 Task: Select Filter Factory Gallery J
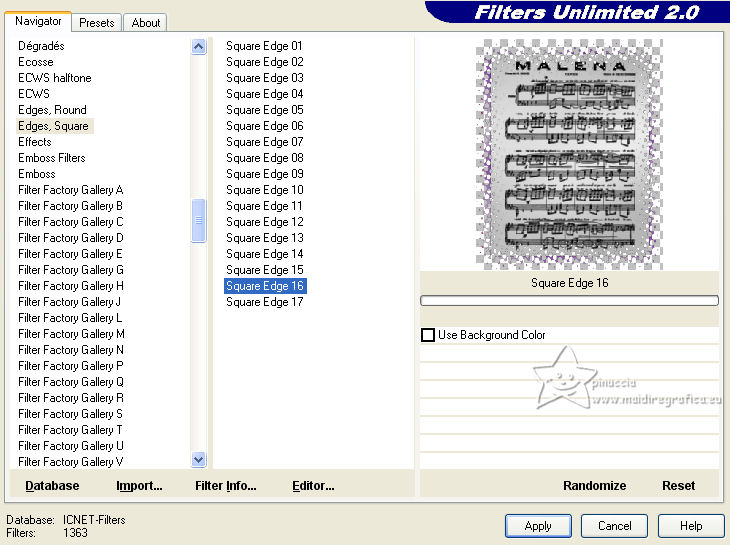pyautogui.click(x=69, y=302)
